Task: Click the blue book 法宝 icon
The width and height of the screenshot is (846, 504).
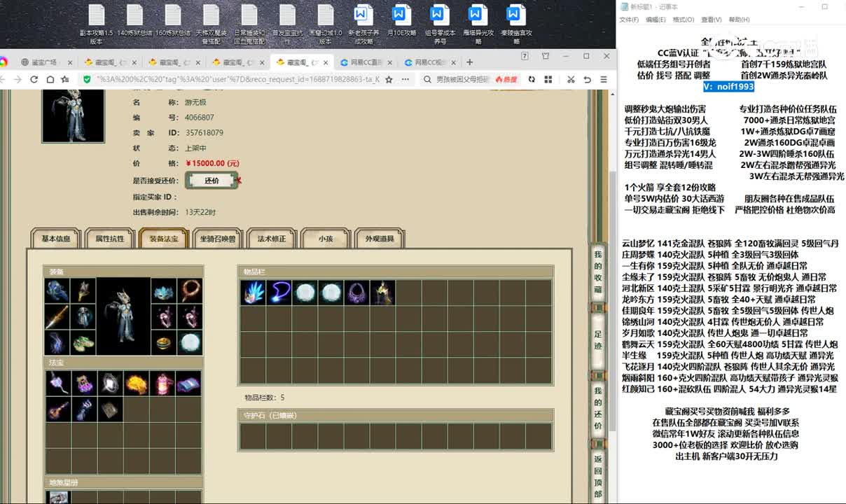Action: coord(188,383)
